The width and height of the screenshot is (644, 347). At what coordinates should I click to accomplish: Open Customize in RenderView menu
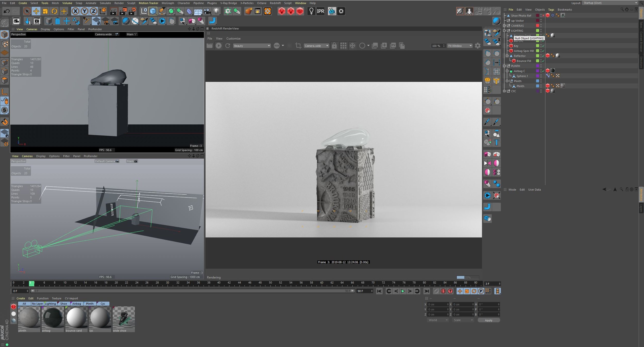tap(233, 38)
